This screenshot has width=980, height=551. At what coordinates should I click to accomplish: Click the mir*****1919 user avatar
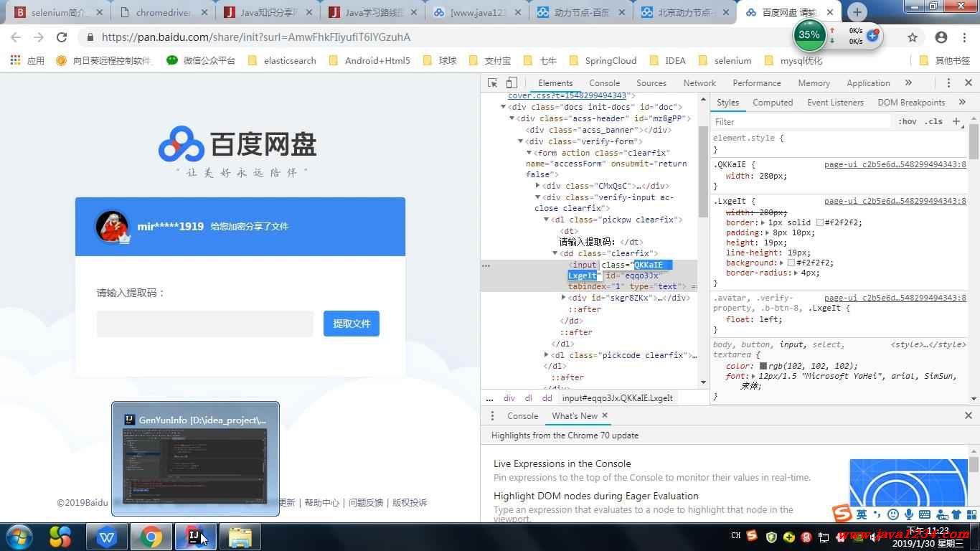coord(112,227)
